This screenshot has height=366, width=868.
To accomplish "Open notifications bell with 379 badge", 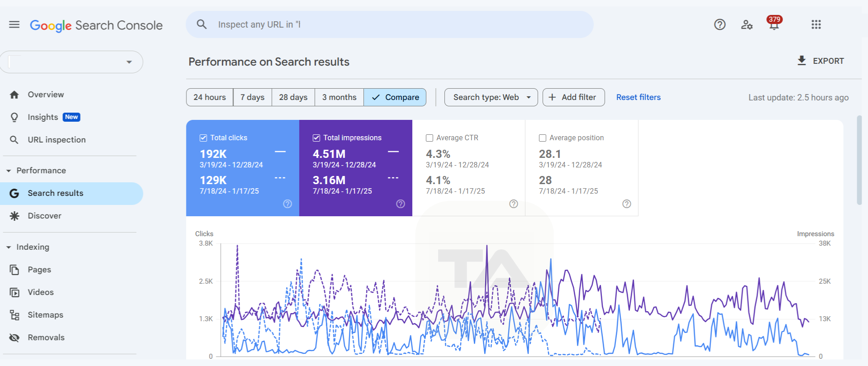I will click(x=774, y=25).
